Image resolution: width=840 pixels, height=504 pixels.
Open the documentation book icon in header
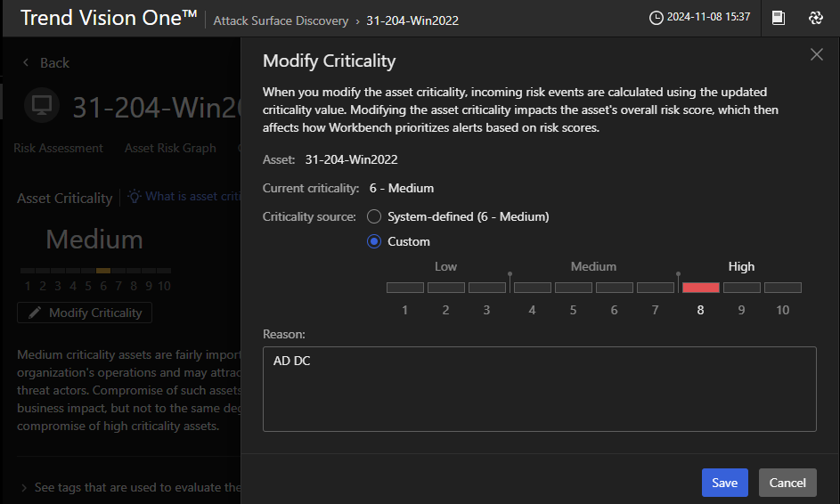click(x=779, y=18)
